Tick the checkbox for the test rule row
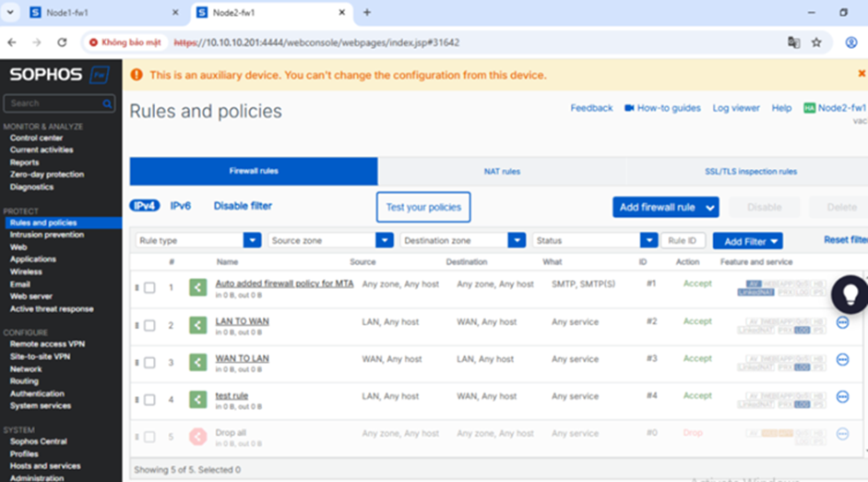Viewport: 868px width, 482px height. click(x=149, y=400)
